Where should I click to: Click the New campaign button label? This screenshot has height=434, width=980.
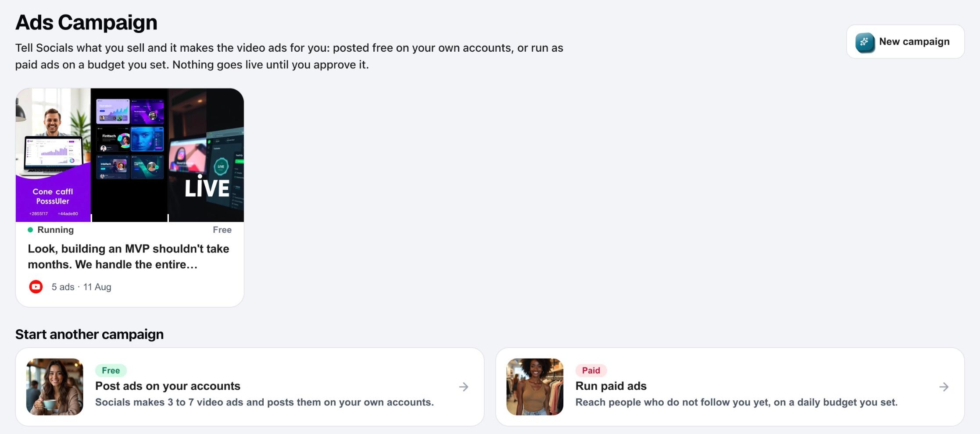(914, 42)
